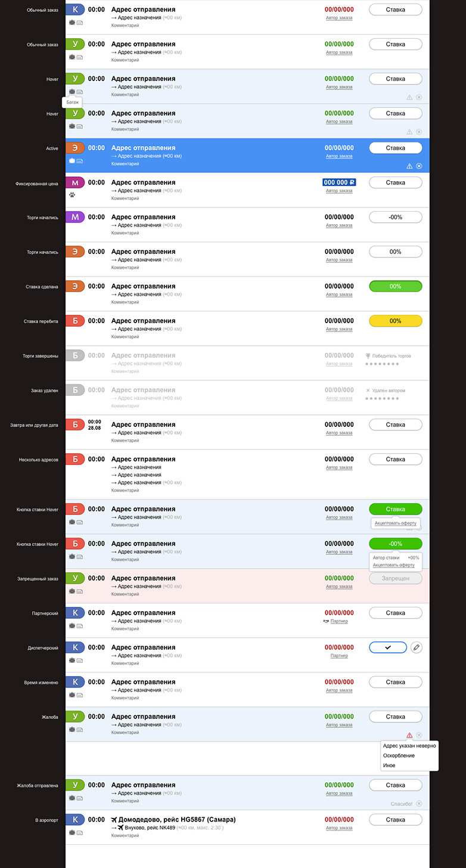Click the warning triangle on the Active blue row
This screenshot has width=466, height=868.
tap(409, 166)
